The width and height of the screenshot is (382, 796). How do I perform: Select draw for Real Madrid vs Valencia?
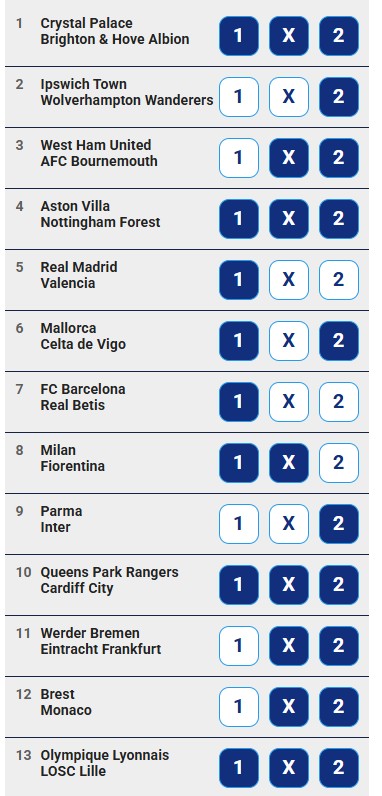point(289,280)
